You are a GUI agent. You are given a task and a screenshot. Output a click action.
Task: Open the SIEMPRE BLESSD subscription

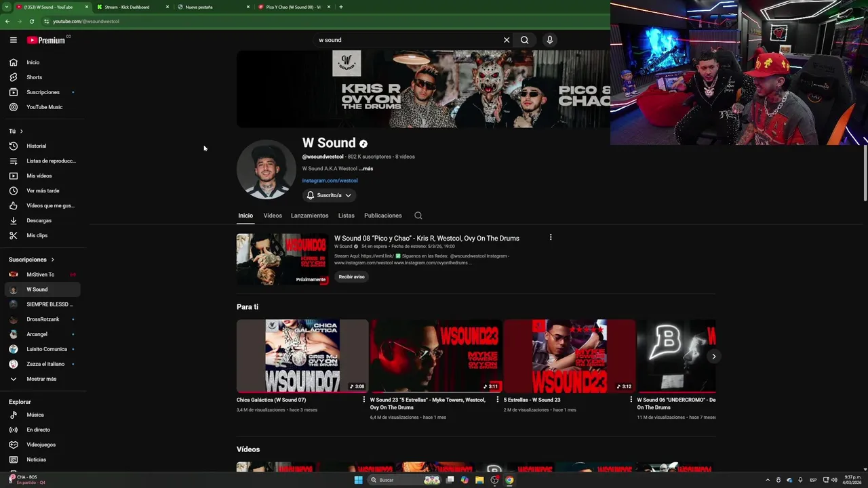(42, 304)
